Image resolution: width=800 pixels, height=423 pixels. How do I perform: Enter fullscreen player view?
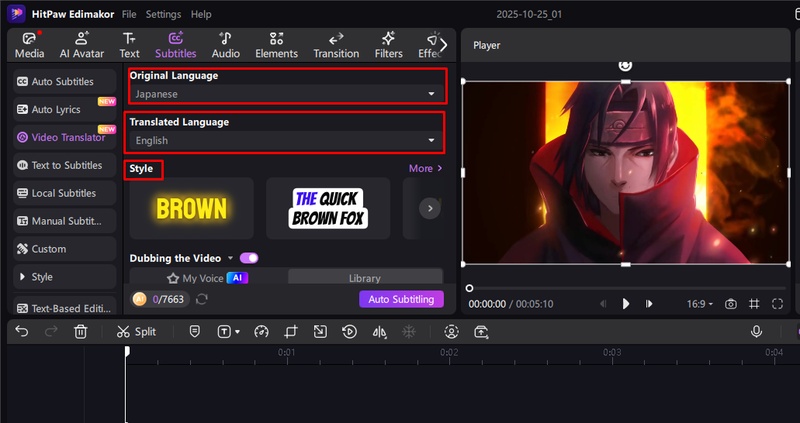pos(777,304)
